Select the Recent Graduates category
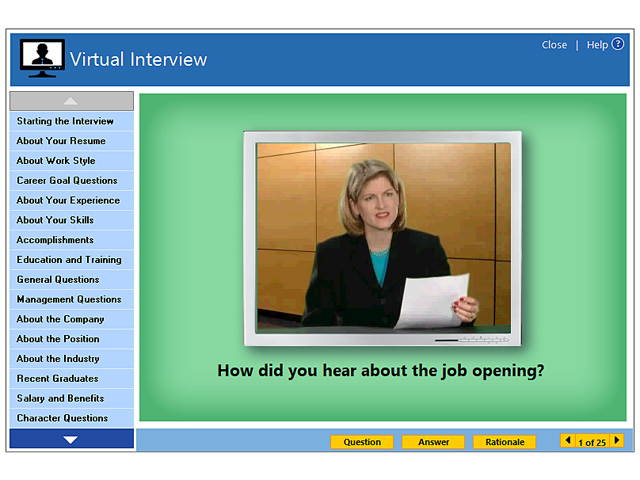640x480 pixels. [57, 379]
